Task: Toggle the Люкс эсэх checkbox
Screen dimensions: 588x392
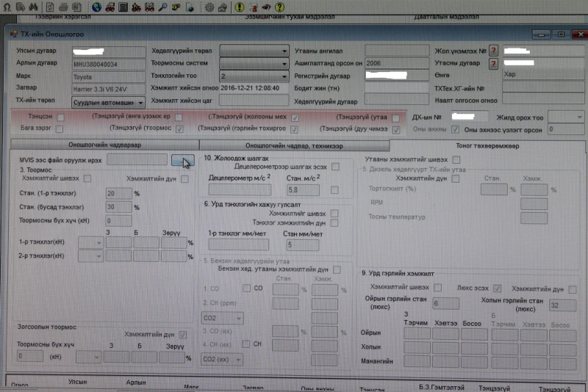Action: pyautogui.click(x=497, y=288)
